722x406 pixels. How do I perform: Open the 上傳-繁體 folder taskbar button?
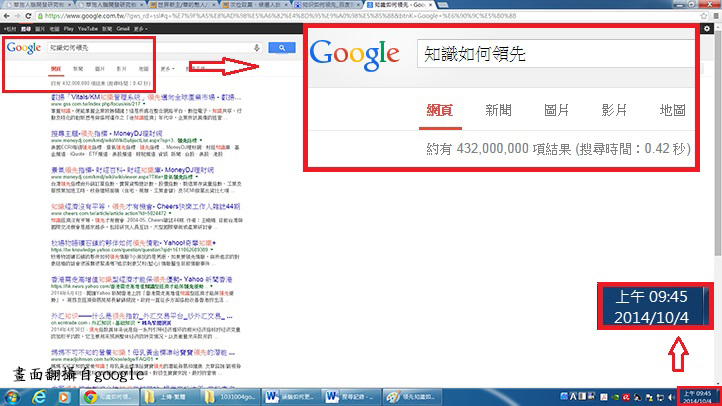tap(169, 397)
